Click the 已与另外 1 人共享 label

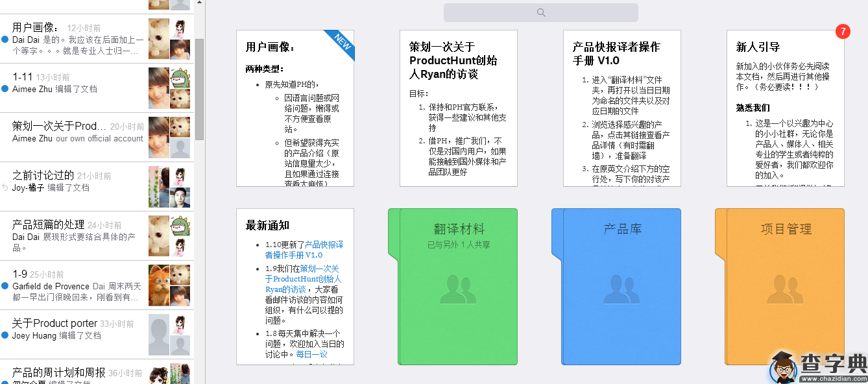[459, 245]
